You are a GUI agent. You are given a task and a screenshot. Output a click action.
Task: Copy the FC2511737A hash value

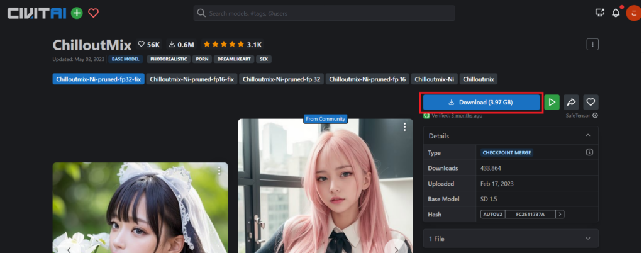click(x=530, y=215)
